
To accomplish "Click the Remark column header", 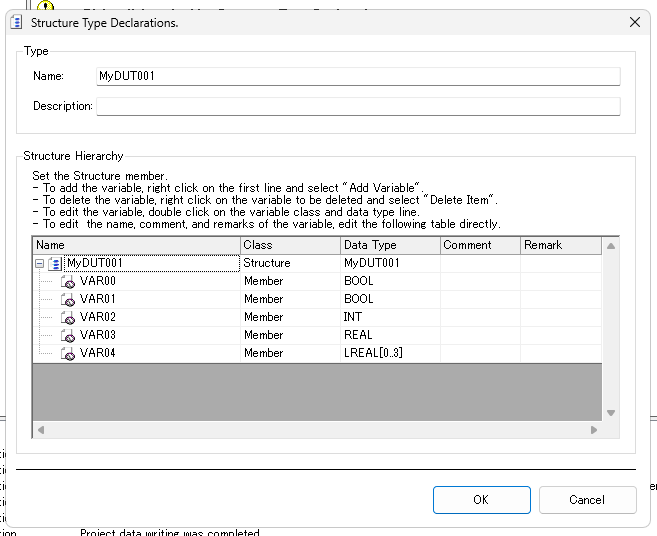I will (561, 245).
